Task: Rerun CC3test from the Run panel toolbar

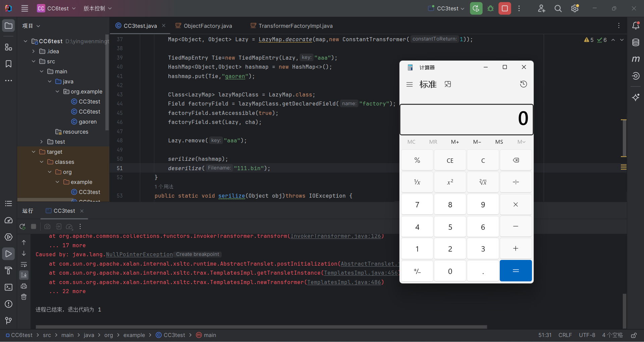Action: tap(22, 227)
